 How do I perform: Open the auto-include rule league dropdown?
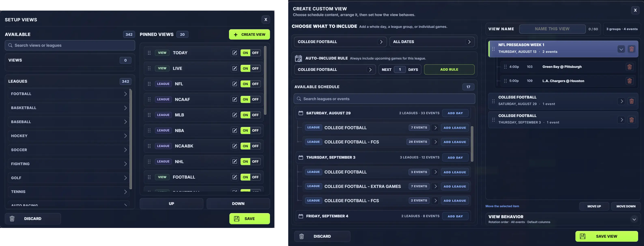(335, 69)
